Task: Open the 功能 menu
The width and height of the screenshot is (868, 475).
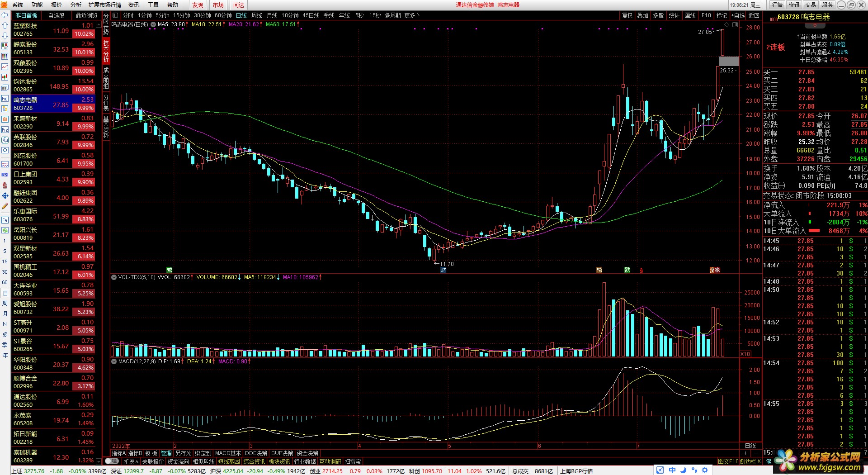Action: [x=37, y=5]
